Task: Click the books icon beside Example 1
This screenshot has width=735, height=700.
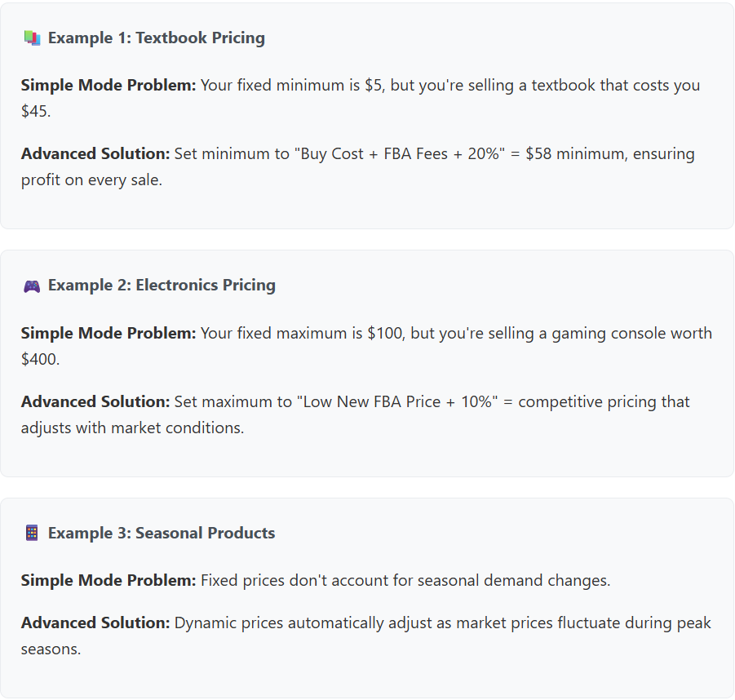Action: coord(32,38)
